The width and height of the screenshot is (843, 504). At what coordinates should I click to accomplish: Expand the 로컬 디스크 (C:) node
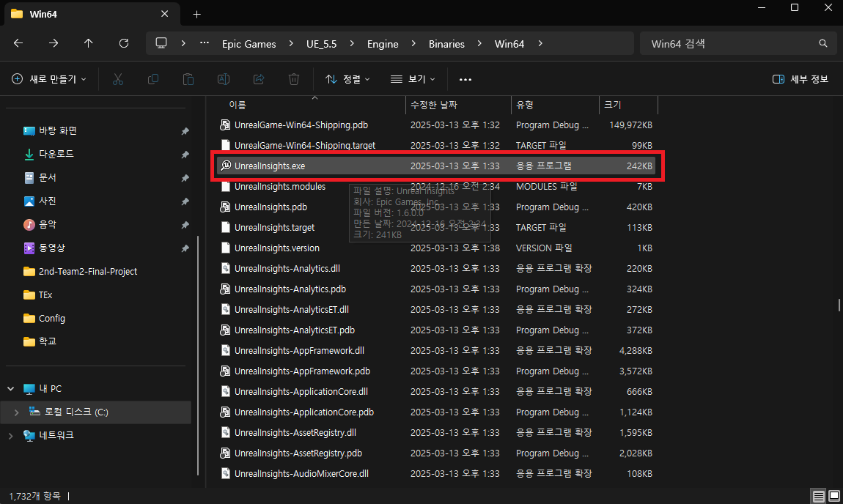16,412
